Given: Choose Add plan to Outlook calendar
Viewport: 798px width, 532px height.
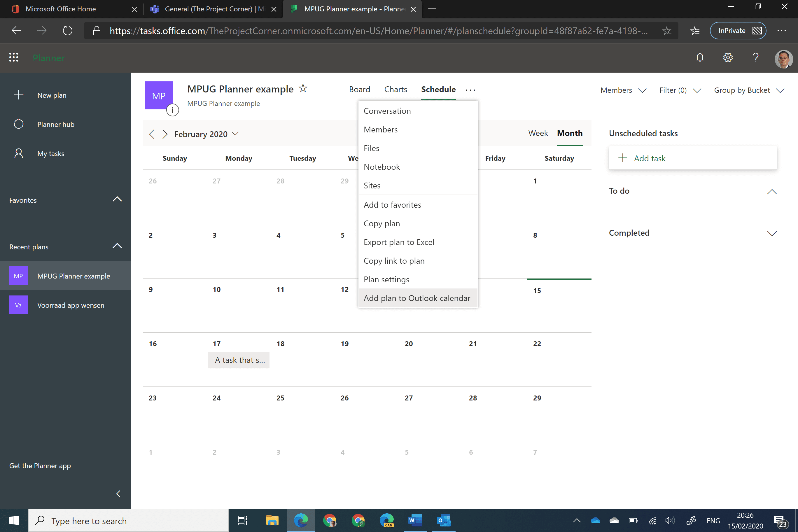Looking at the screenshot, I should tap(418, 298).
